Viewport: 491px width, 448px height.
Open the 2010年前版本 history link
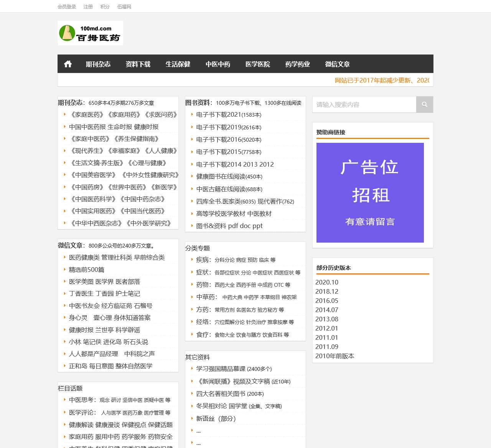coord(334,356)
